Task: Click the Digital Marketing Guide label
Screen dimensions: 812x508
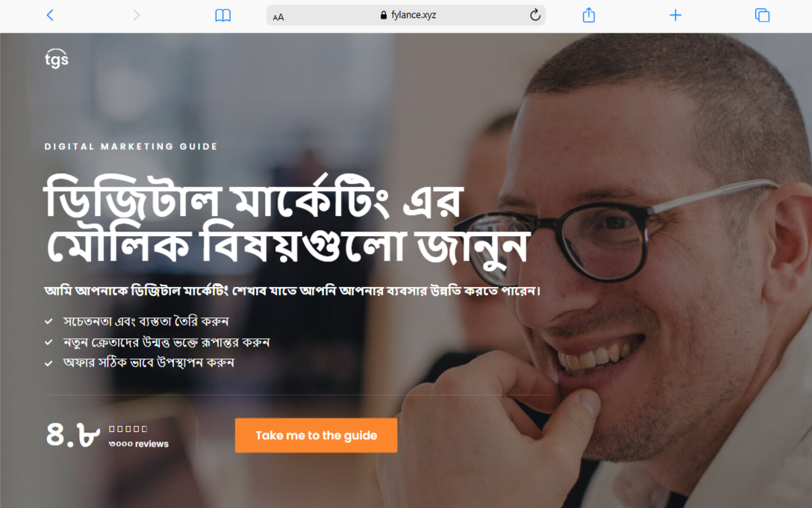Action: (131, 146)
